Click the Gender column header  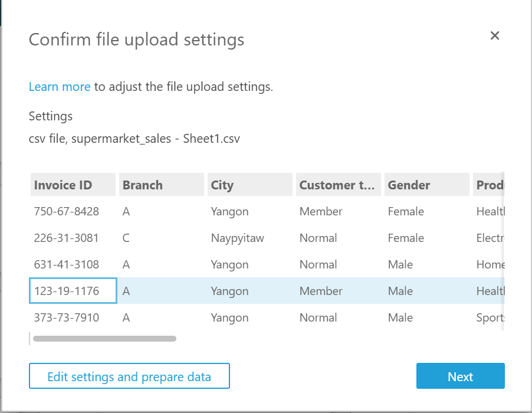tap(405, 184)
